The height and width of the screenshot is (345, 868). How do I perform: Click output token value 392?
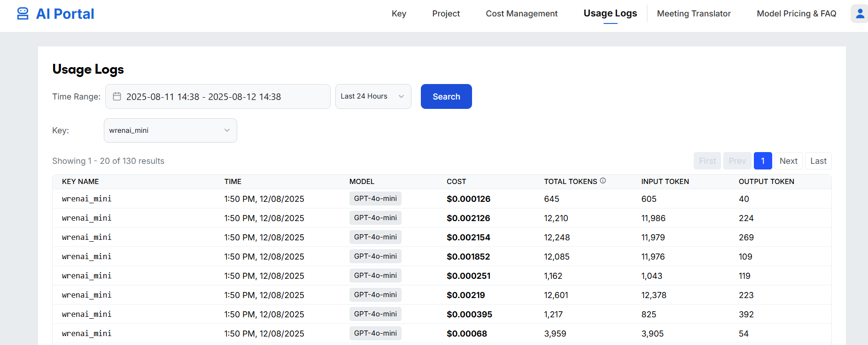click(746, 314)
